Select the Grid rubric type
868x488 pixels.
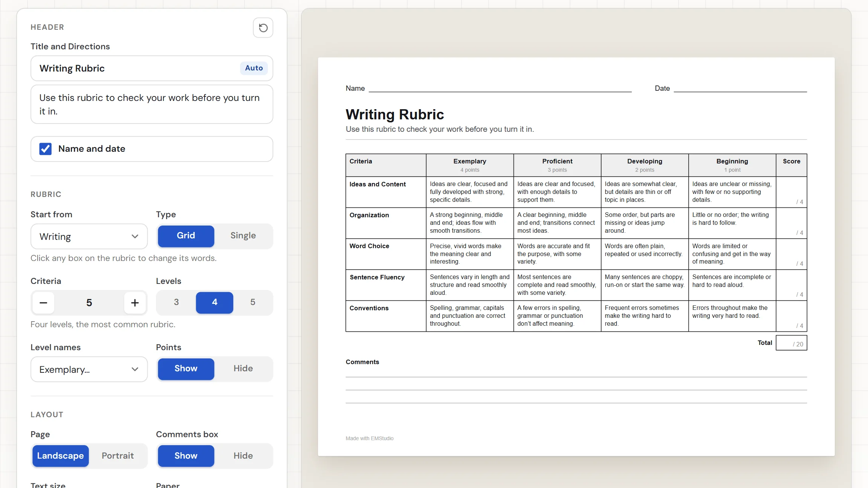(186, 236)
